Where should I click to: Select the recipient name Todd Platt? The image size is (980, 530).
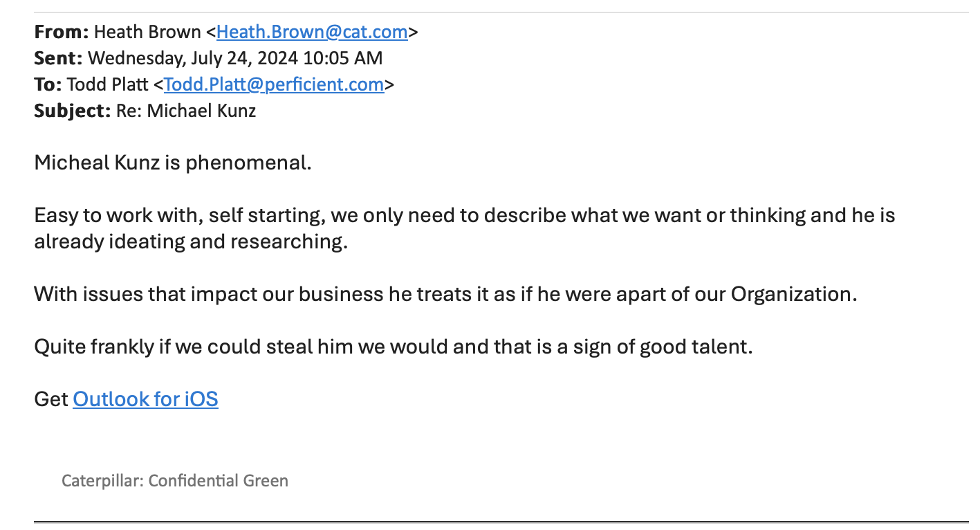click(107, 84)
